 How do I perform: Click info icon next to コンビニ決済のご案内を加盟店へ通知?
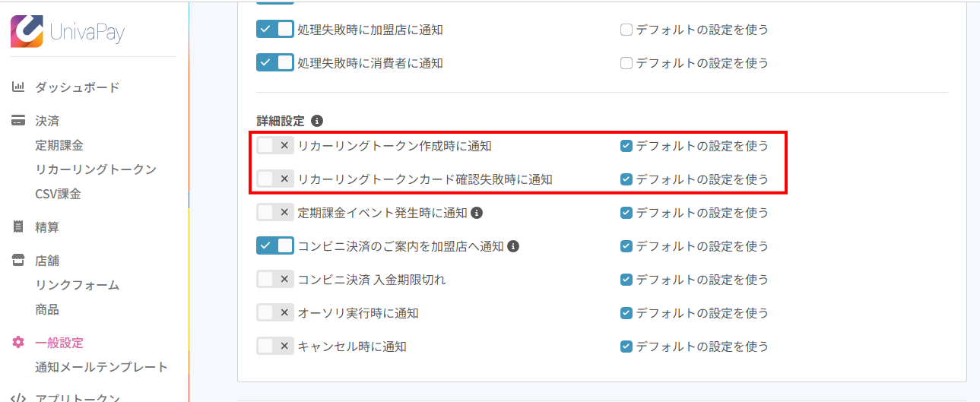point(513,246)
